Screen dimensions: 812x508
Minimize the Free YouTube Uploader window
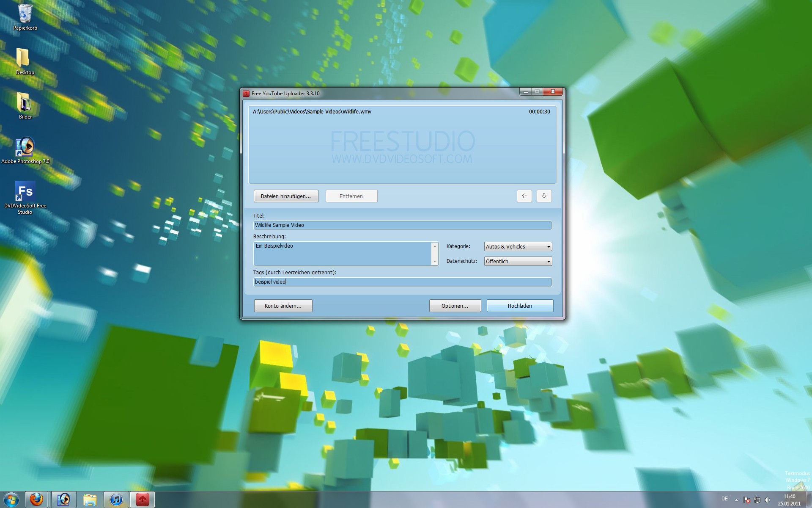(525, 91)
